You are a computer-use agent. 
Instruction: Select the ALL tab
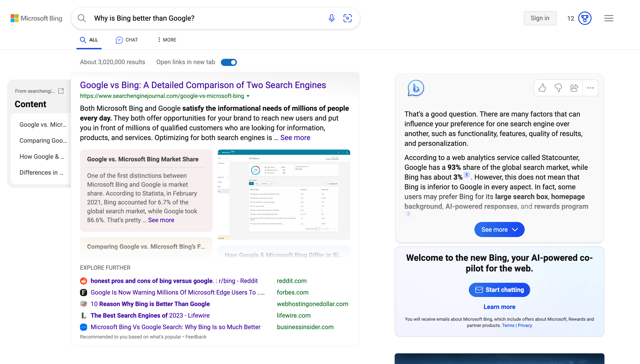(x=89, y=40)
